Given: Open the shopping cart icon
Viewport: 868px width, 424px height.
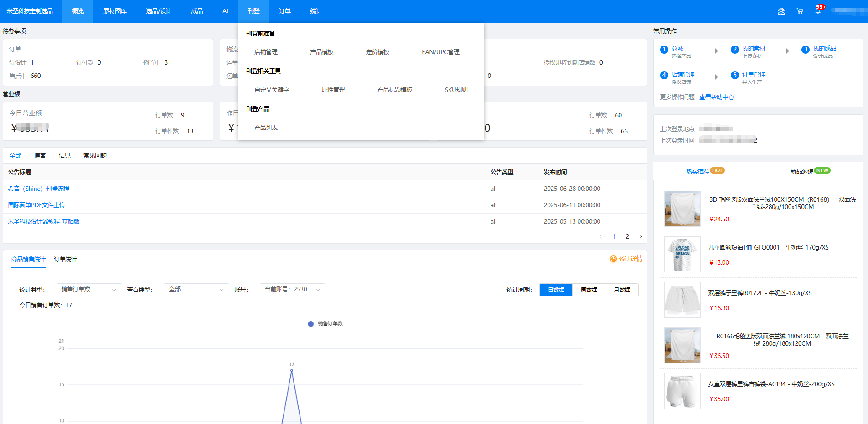Looking at the screenshot, I should tap(800, 11).
